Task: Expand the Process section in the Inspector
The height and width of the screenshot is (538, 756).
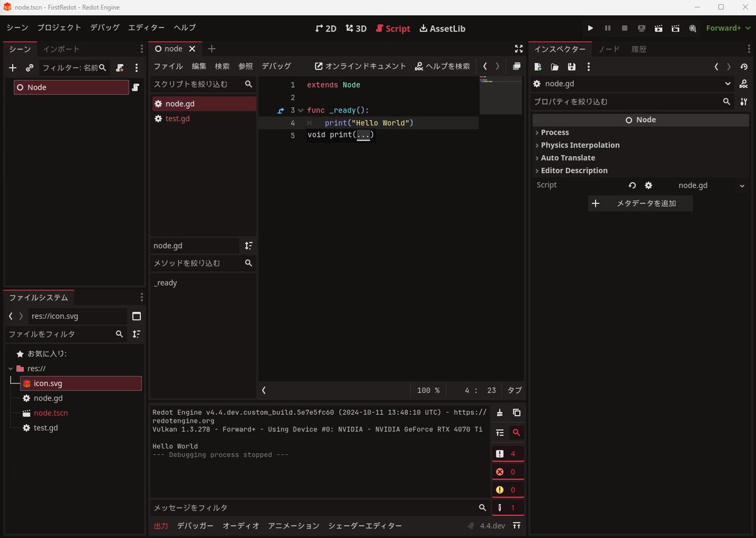Action: (x=553, y=132)
